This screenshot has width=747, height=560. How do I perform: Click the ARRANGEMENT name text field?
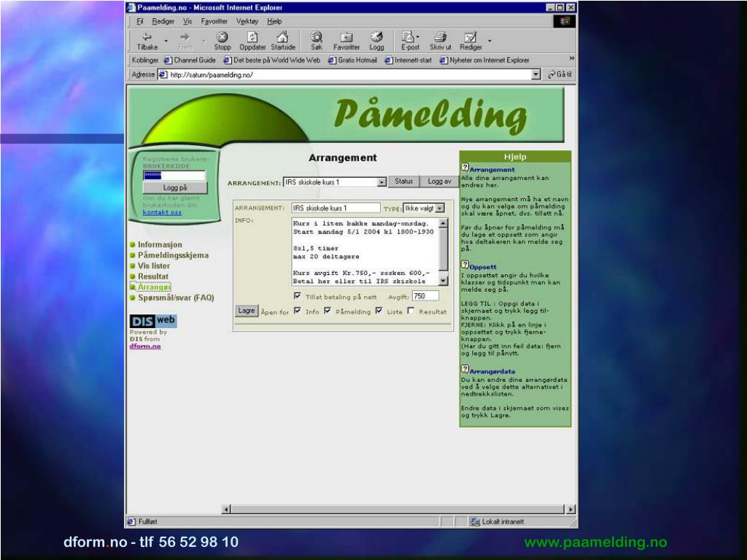point(336,208)
